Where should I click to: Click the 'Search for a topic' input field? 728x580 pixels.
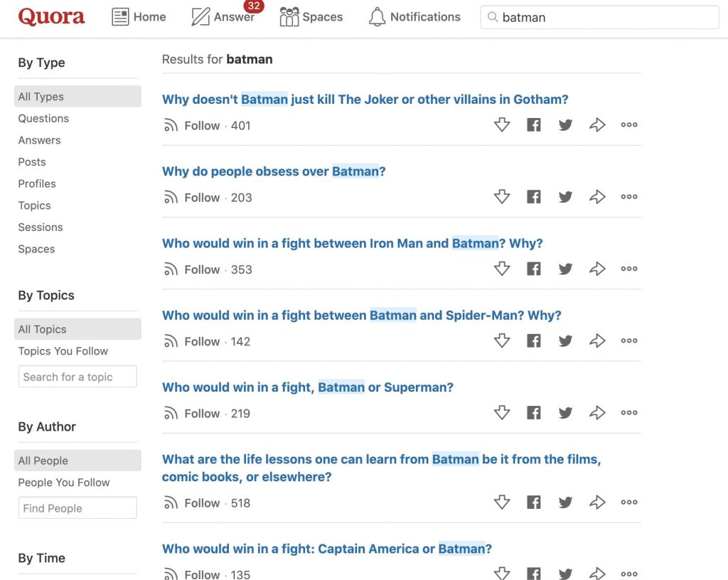tap(77, 376)
